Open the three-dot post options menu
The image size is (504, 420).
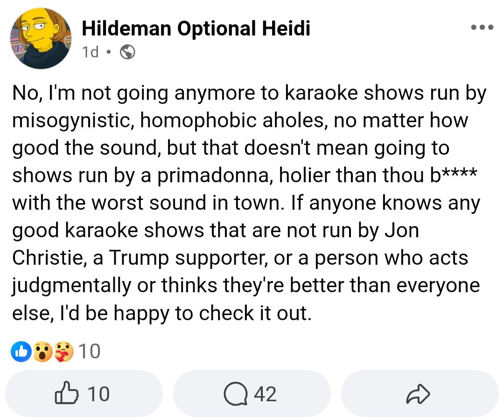tap(482, 28)
